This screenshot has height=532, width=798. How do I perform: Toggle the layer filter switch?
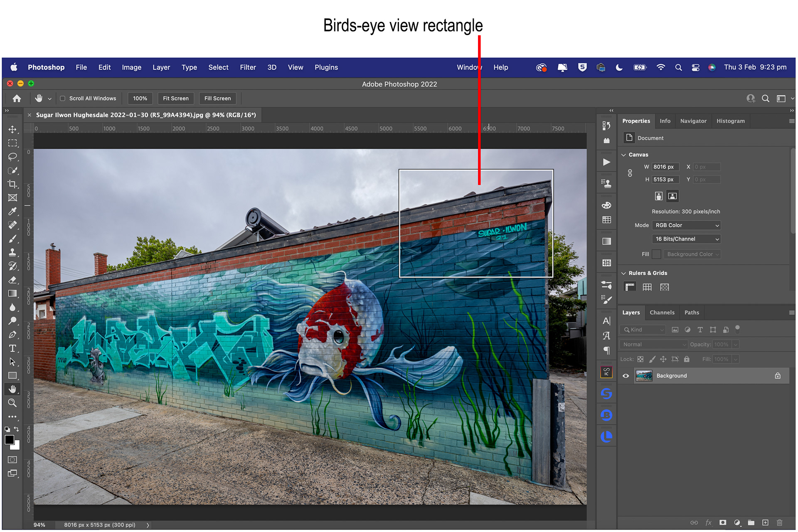pos(737,329)
